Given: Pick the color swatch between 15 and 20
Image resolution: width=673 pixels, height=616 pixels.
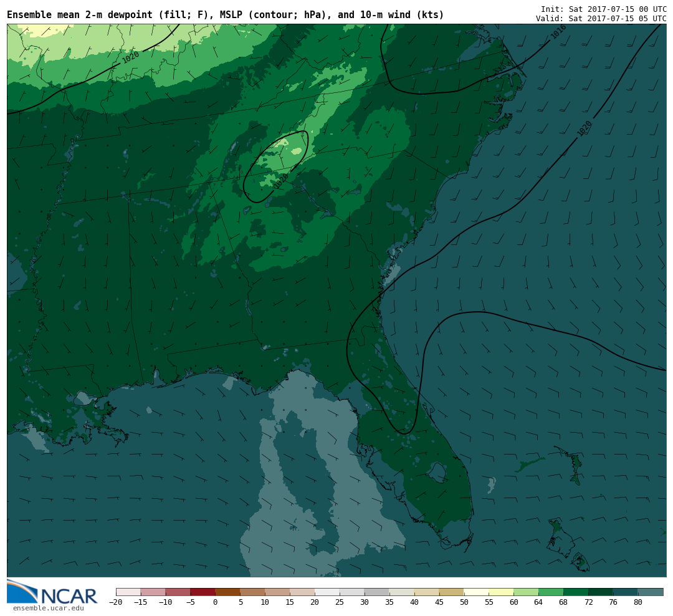Looking at the screenshot, I should [302, 592].
